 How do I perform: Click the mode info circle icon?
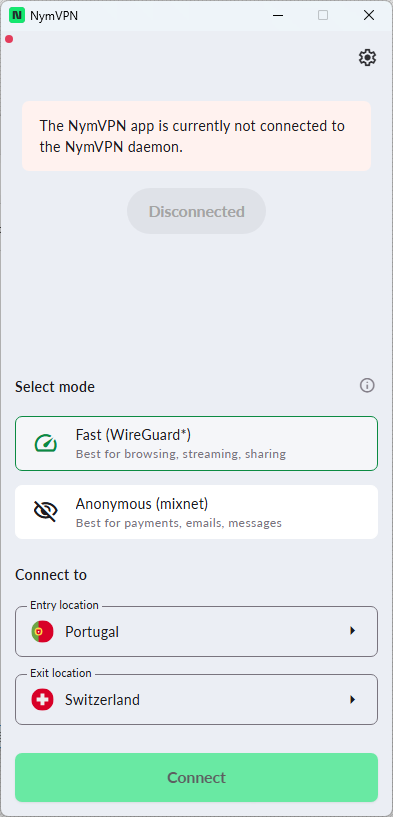point(367,386)
